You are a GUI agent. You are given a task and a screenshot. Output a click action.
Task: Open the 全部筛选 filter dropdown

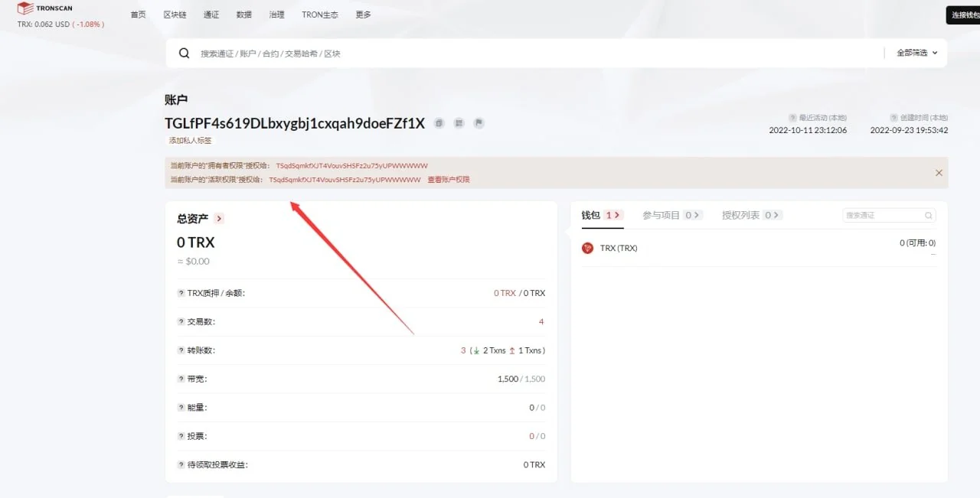coord(917,53)
